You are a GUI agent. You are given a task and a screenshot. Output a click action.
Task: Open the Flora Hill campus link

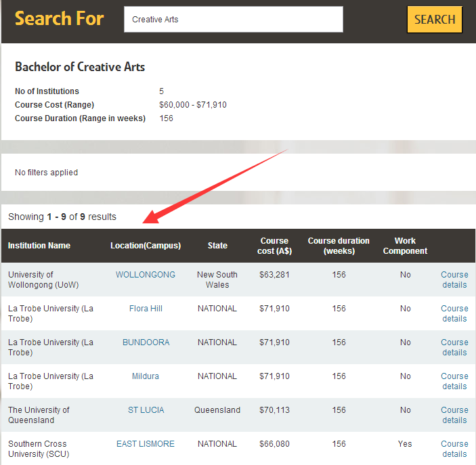(x=146, y=309)
